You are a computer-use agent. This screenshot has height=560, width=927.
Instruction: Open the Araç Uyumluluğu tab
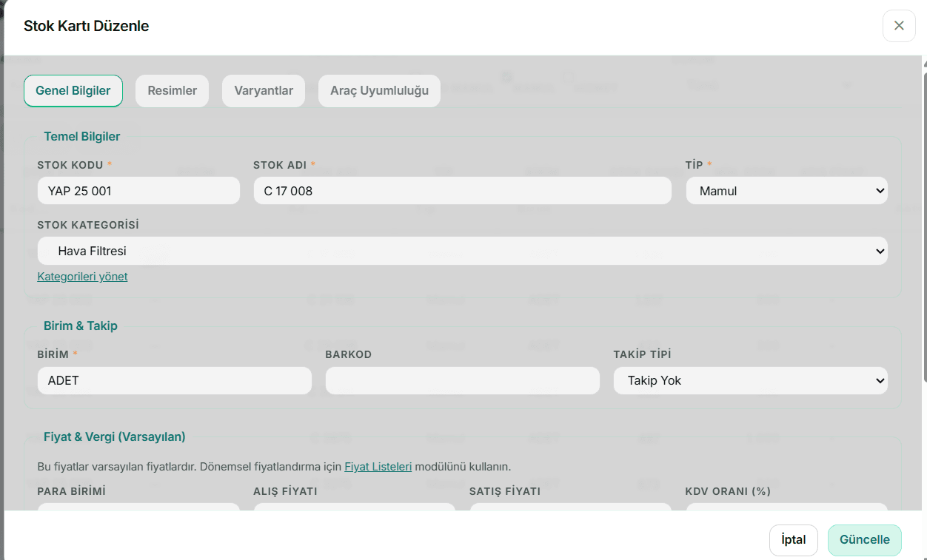click(380, 91)
